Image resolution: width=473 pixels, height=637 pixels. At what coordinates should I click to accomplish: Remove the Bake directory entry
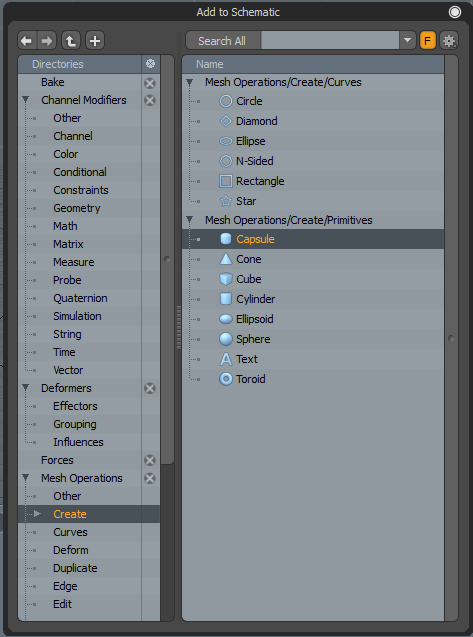(150, 83)
